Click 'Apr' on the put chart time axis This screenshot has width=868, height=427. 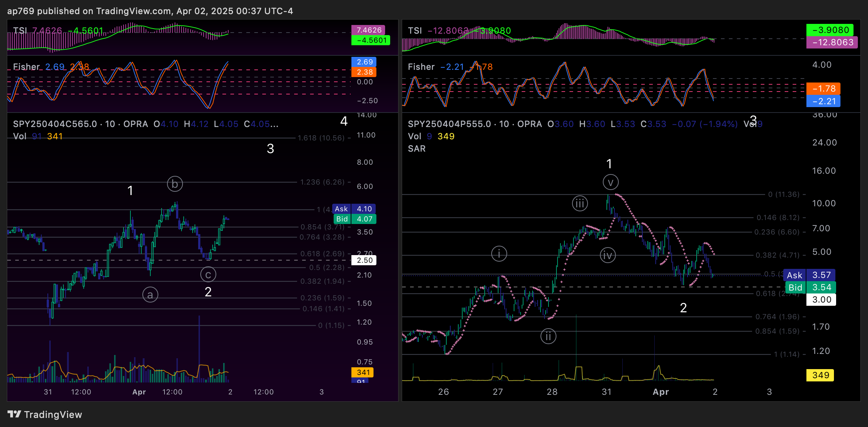661,392
